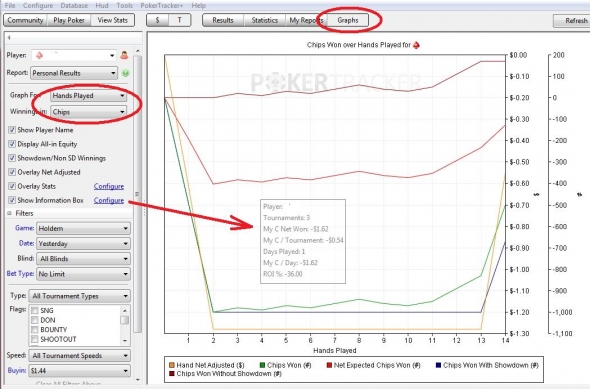Image resolution: width=590 pixels, height=389 pixels.
Task: Uncheck Show Player Name checkbox
Action: pos(12,130)
